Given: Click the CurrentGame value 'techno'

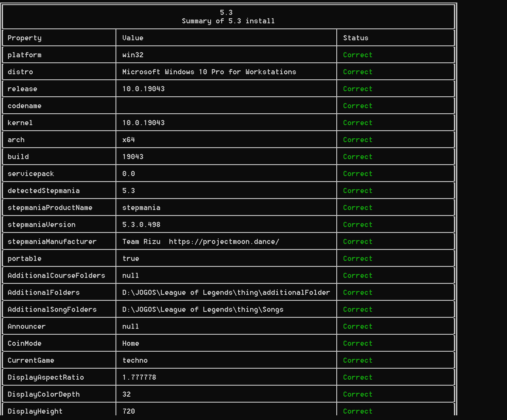Looking at the screenshot, I should 135,360.
